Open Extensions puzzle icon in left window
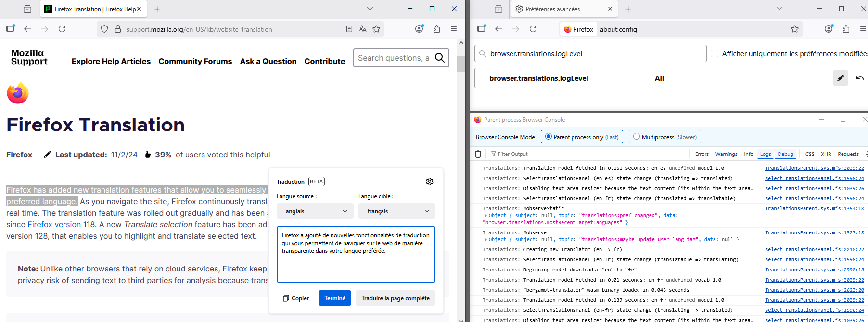 point(436,29)
